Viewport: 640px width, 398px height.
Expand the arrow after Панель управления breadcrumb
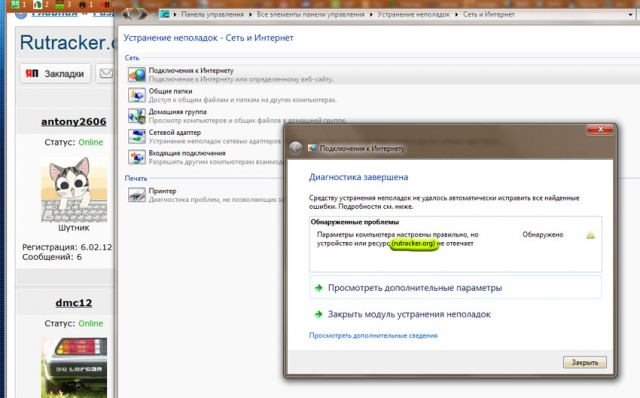coord(250,15)
